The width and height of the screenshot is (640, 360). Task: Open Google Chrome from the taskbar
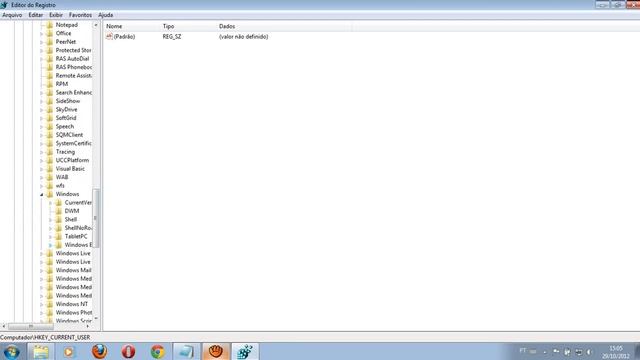158,352
